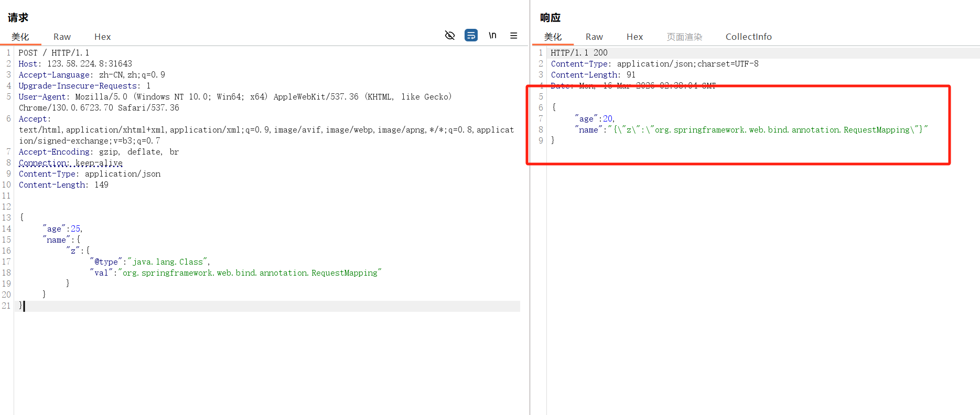Viewport: 980px width, 415px height.
Task: Open the response Hex tab
Action: (634, 37)
